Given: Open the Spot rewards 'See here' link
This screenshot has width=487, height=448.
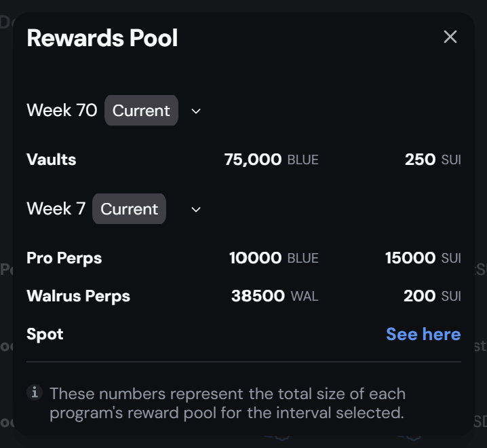Looking at the screenshot, I should coord(423,334).
